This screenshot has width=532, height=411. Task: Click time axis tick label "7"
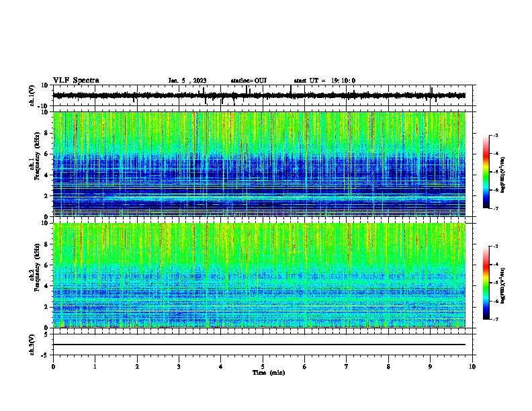point(347,367)
